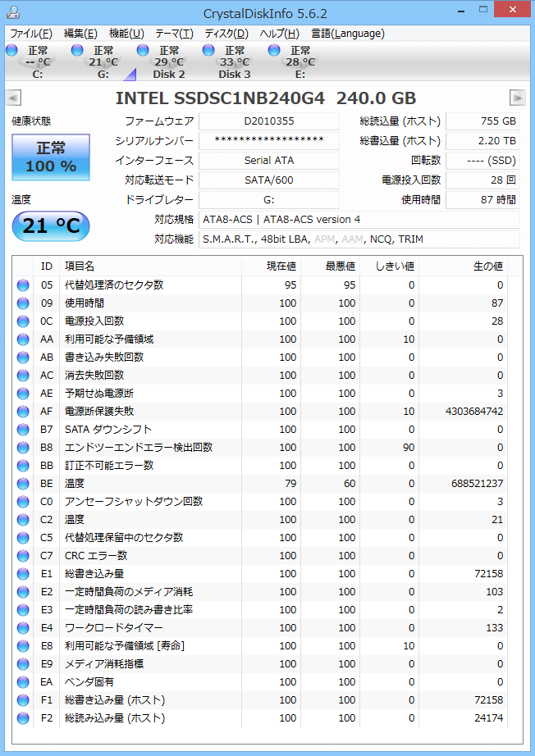Click the status icon for ID E9 row
The width and height of the screenshot is (535, 756).
tap(23, 664)
